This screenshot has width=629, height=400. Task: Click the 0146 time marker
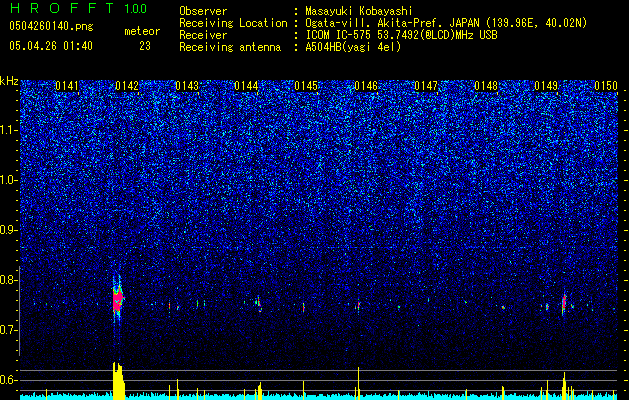point(366,86)
